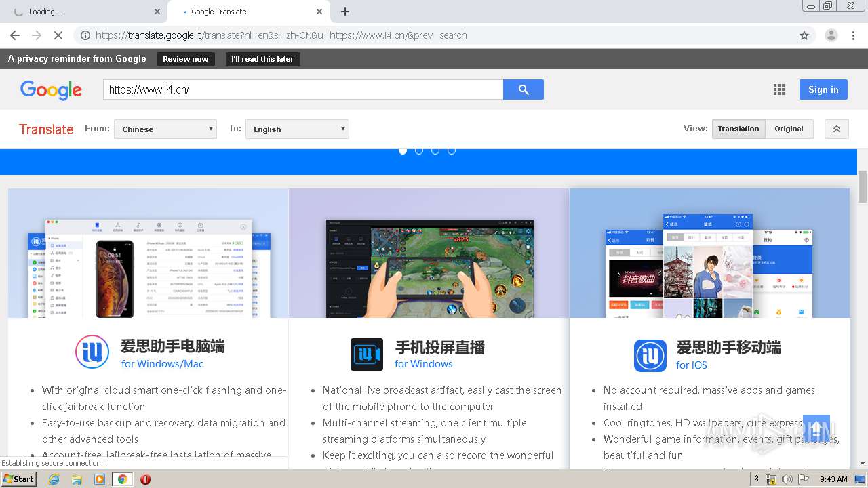Stop loading the page
The image size is (868, 488).
pos(58,35)
